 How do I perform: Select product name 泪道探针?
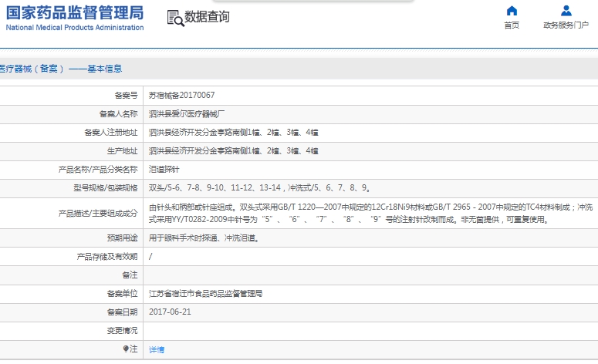tap(164, 169)
